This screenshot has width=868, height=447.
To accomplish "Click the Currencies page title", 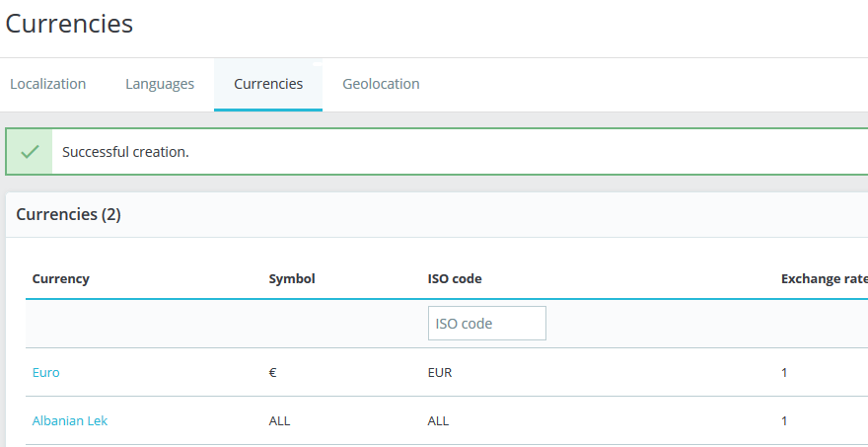I will point(69,24).
